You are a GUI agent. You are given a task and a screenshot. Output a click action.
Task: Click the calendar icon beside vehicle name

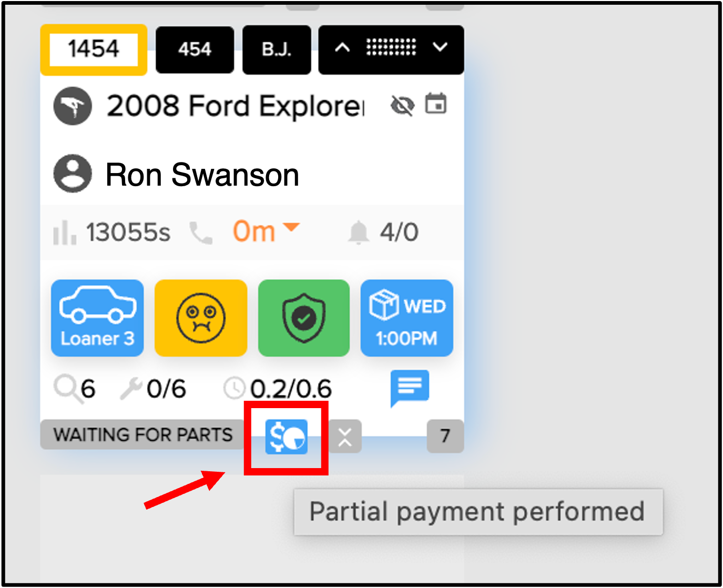pos(436,104)
